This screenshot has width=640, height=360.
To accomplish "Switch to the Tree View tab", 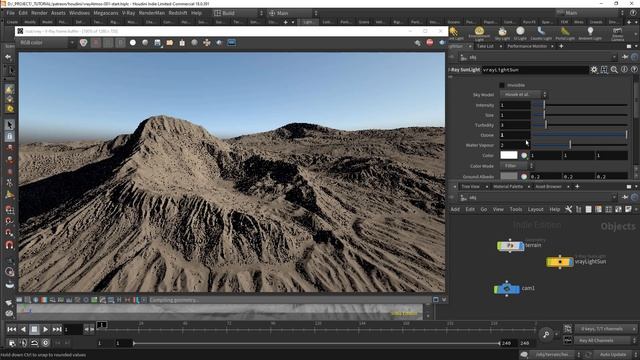I will [x=470, y=187].
